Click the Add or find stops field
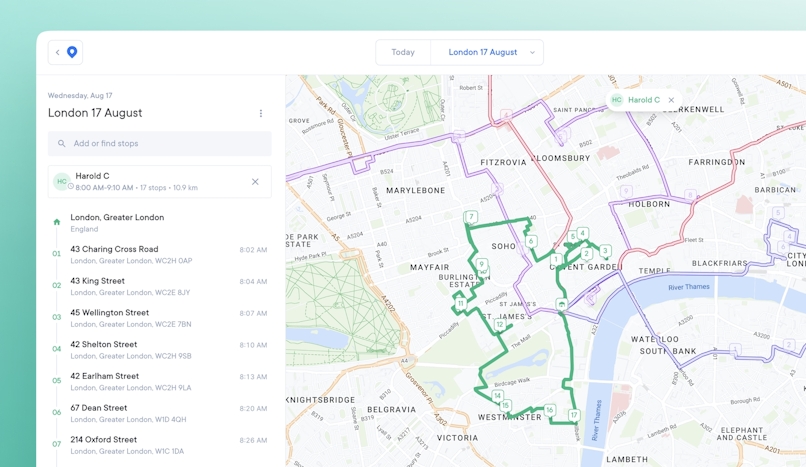This screenshot has width=806, height=467. 159,143
